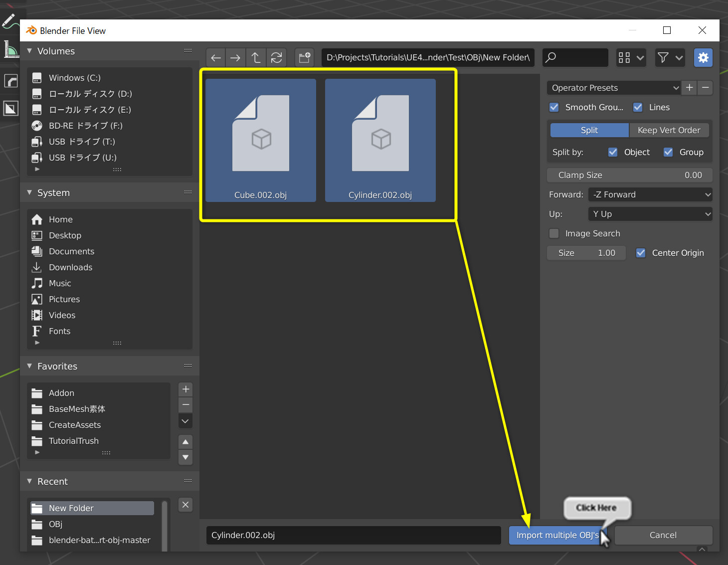
Task: Clear the Recent folders list
Action: 185,505
